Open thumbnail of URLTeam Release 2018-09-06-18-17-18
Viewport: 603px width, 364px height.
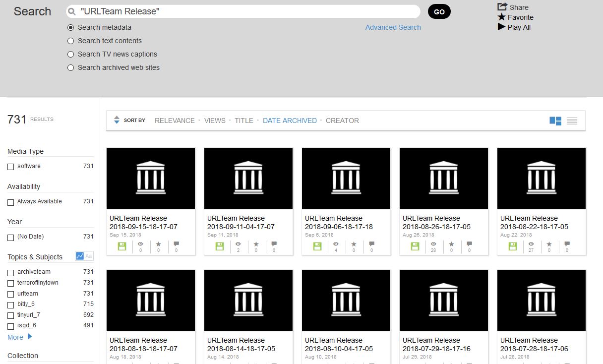tap(346, 179)
